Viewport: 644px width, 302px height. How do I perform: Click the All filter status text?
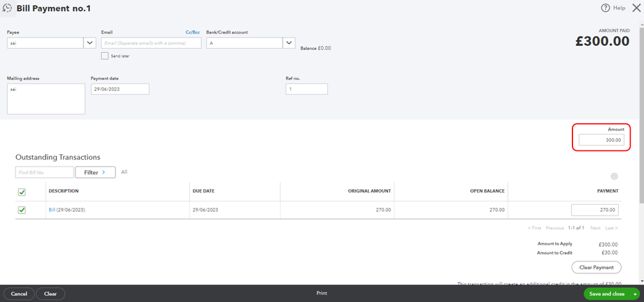click(x=124, y=172)
